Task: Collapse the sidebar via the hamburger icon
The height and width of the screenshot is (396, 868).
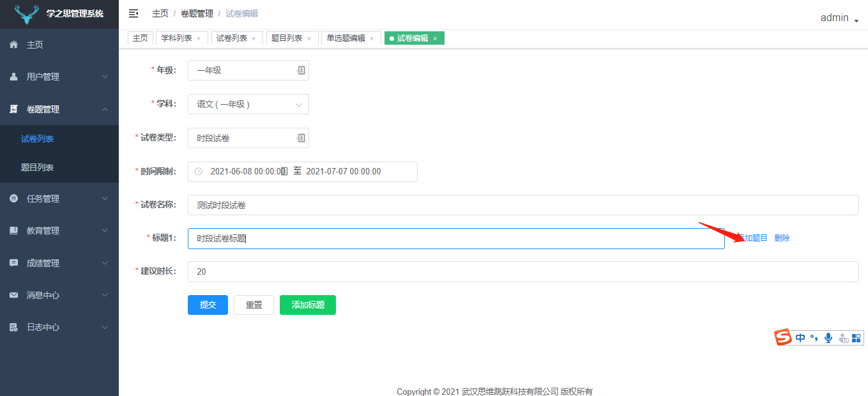Action: pos(132,12)
